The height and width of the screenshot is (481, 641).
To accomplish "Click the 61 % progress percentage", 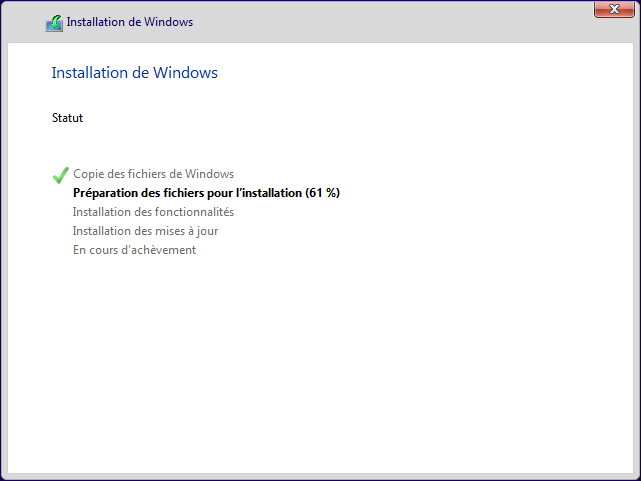I will 323,193.
